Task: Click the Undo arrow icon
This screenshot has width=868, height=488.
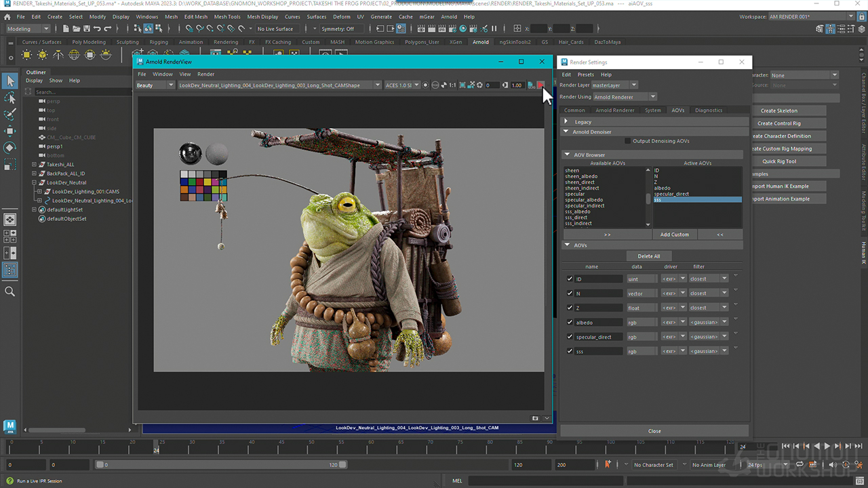Action: (x=97, y=29)
